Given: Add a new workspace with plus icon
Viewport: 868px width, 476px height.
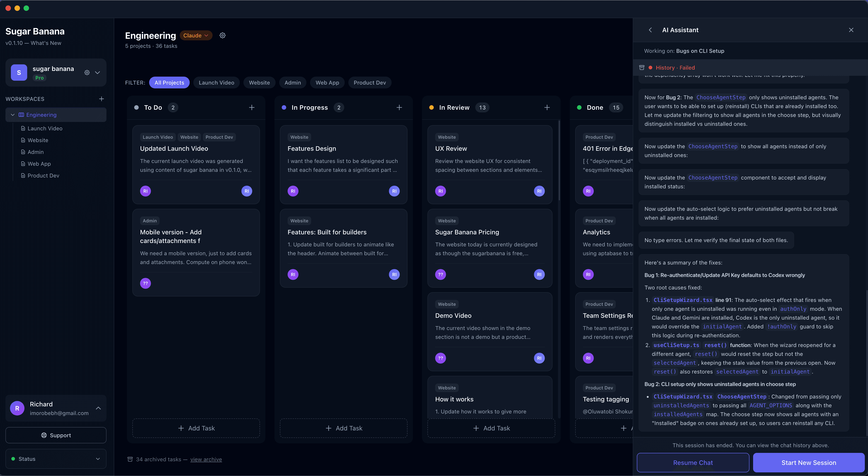Looking at the screenshot, I should (102, 99).
